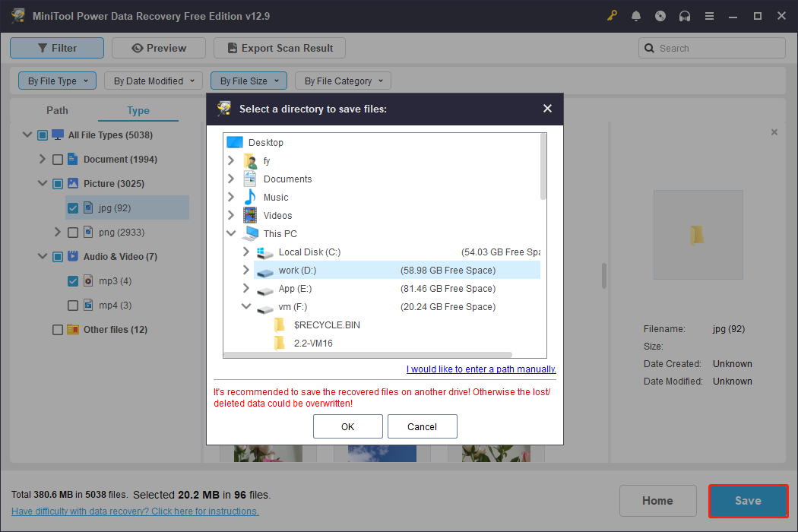Click the Document file type icon
The width and height of the screenshot is (798, 532).
[x=73, y=159]
